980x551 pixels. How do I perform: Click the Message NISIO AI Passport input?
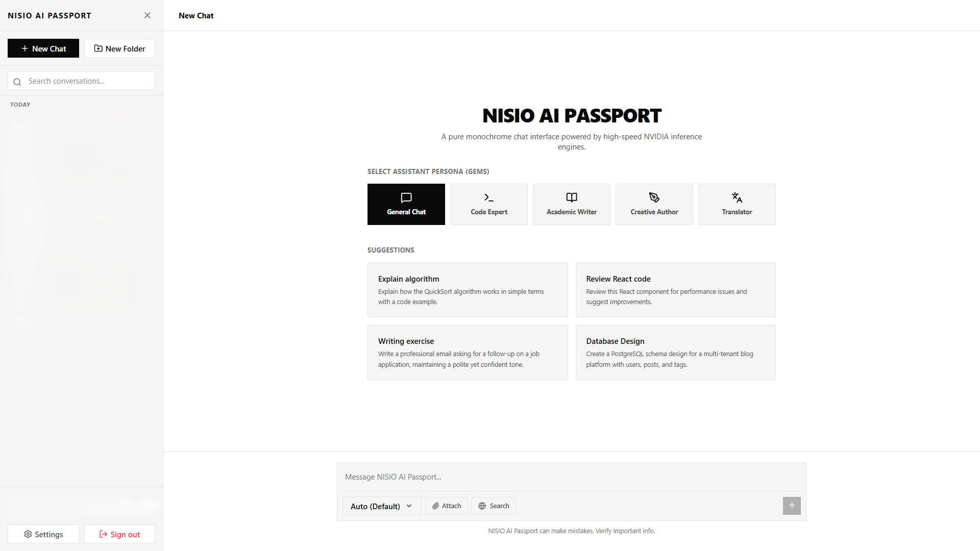pos(572,477)
